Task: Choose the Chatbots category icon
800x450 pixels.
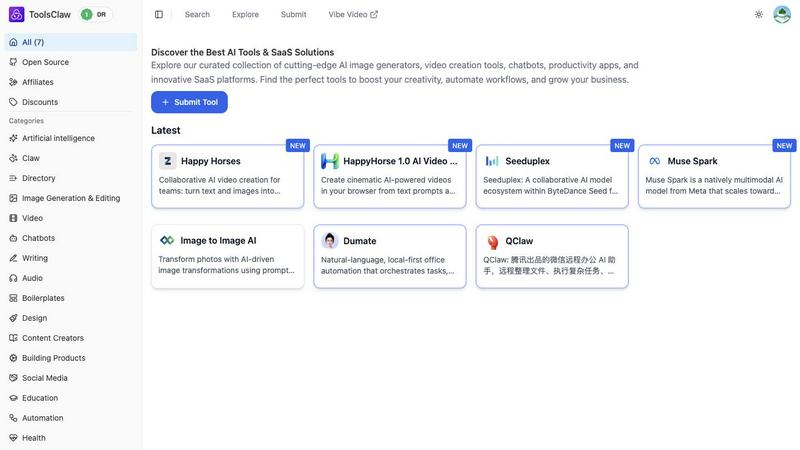Action: pyautogui.click(x=14, y=238)
